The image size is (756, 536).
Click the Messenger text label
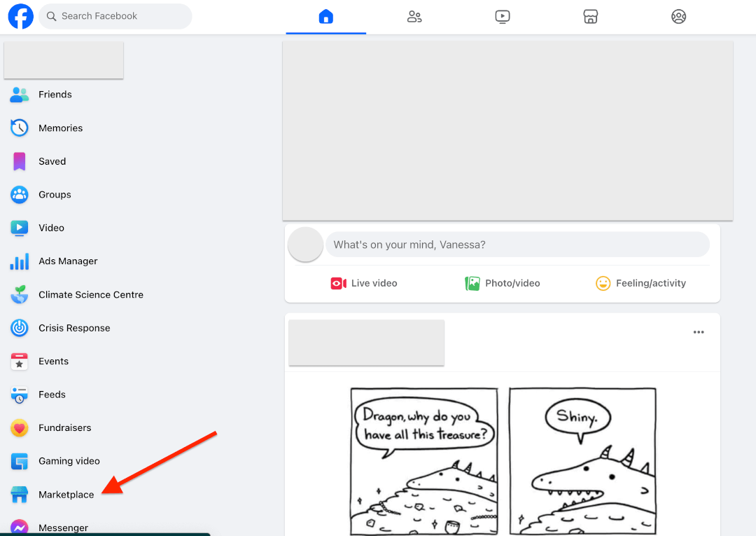click(x=63, y=528)
